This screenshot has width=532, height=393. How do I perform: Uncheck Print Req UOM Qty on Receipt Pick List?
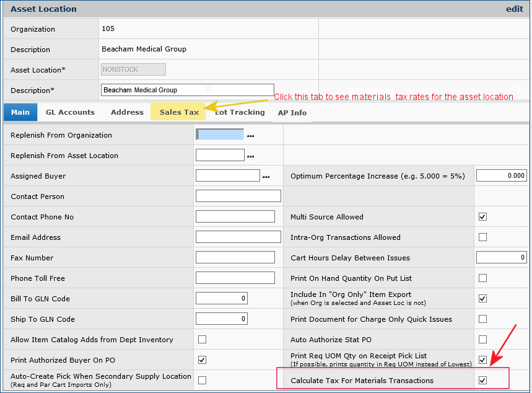coord(482,360)
